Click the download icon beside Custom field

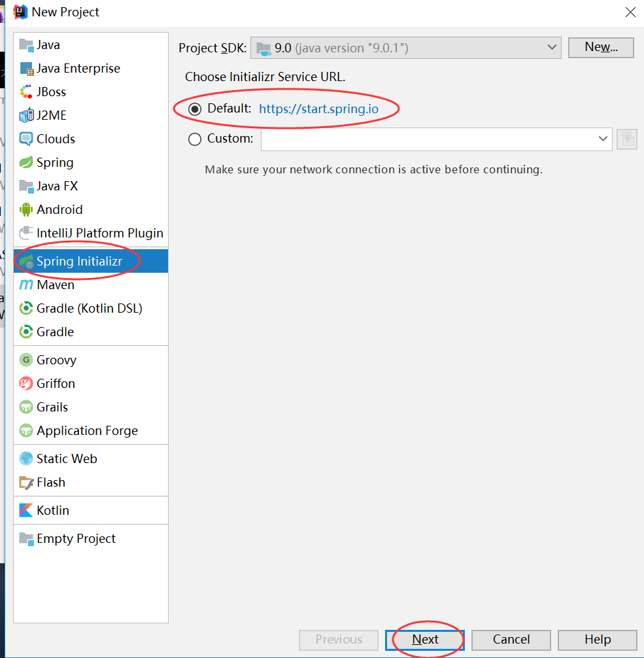pos(627,139)
